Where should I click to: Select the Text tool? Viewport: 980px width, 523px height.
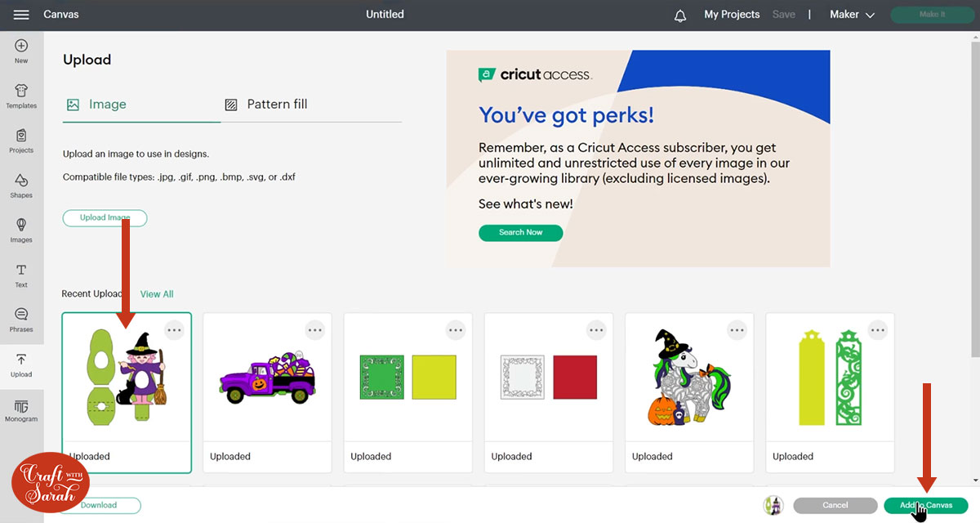point(21,275)
